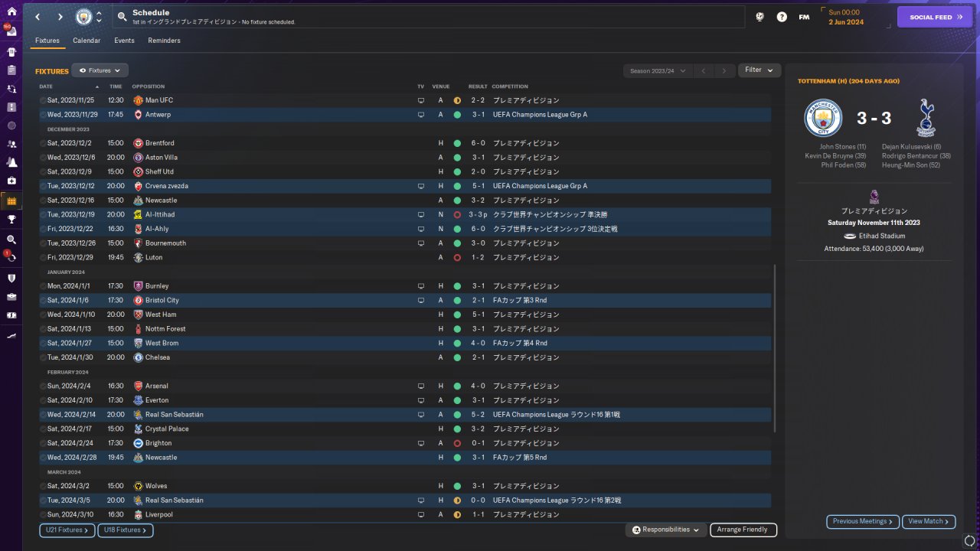Open Competitions trophy icon in sidebar

(11, 219)
